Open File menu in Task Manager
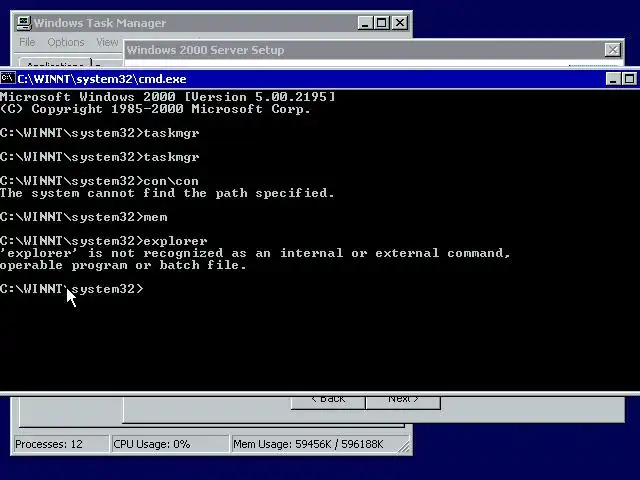640x480 pixels. click(x=27, y=42)
